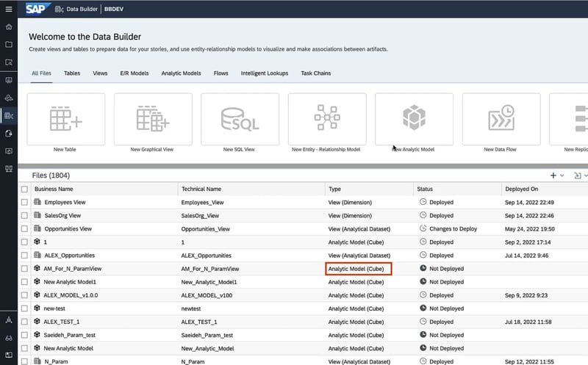Click the Deployed status icon for SalesOrg View
Screen dimensions: 588x365
point(423,215)
